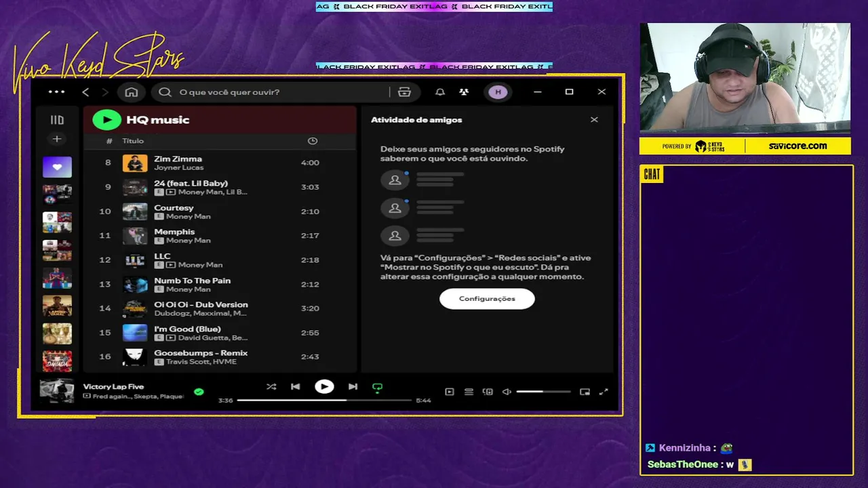The height and width of the screenshot is (488, 868).
Task: Open the Friend Activity icon in top bar
Action: [x=464, y=92]
